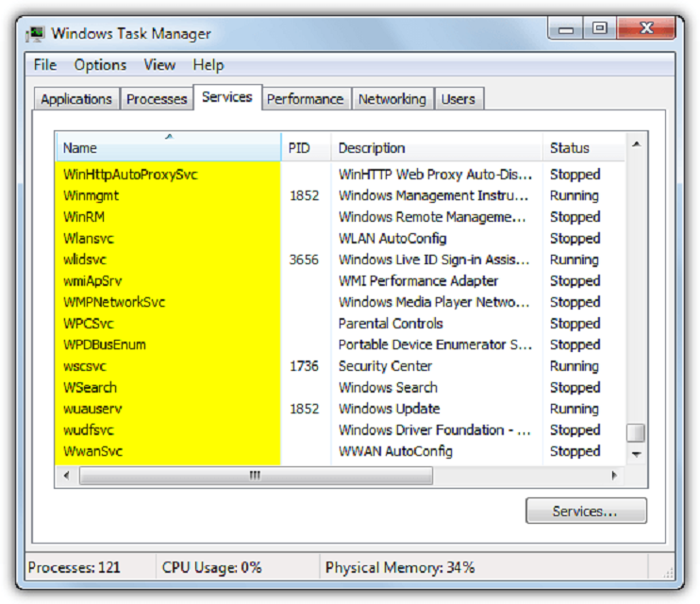Select the WMPNetworkSvc service
Image resolution: width=700 pixels, height=604 pixels.
click(340, 302)
